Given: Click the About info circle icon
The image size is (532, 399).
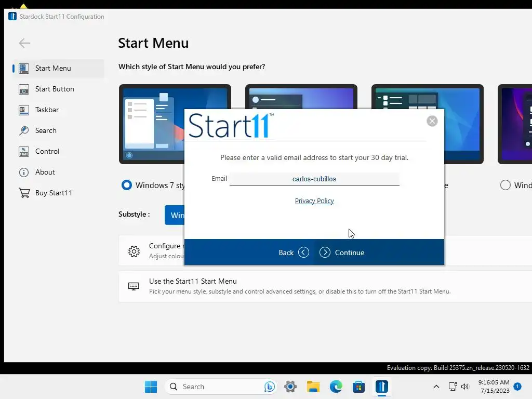Looking at the screenshot, I should point(24,172).
